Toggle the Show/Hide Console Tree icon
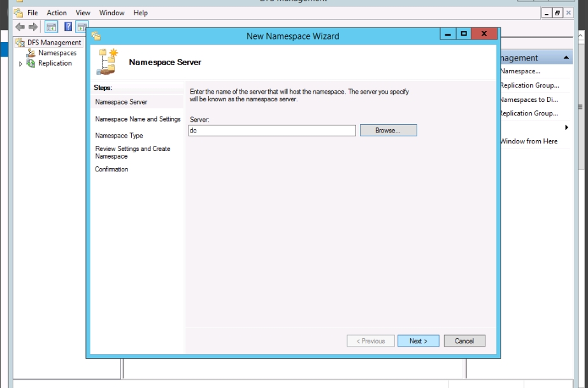The width and height of the screenshot is (588, 388). point(51,27)
